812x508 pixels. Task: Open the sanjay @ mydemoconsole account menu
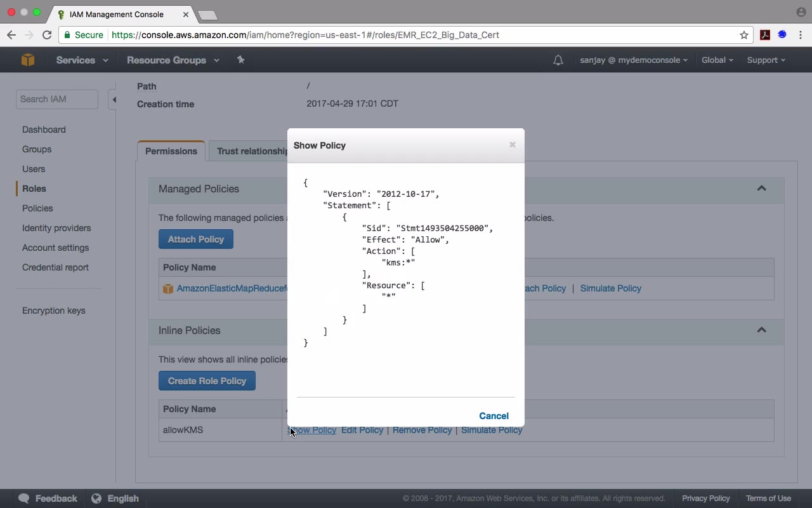coord(634,60)
